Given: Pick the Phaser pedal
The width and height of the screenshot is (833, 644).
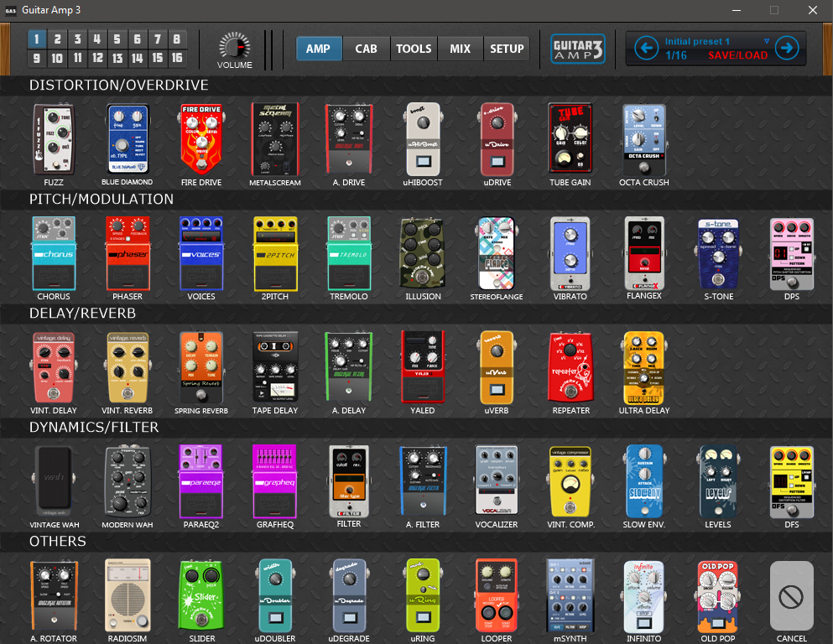Looking at the screenshot, I should (128, 253).
